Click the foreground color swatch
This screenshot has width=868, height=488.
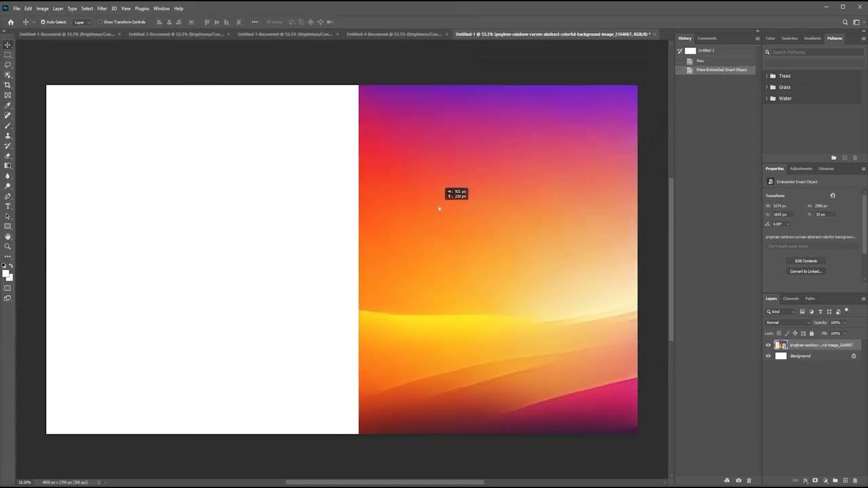pos(5,274)
